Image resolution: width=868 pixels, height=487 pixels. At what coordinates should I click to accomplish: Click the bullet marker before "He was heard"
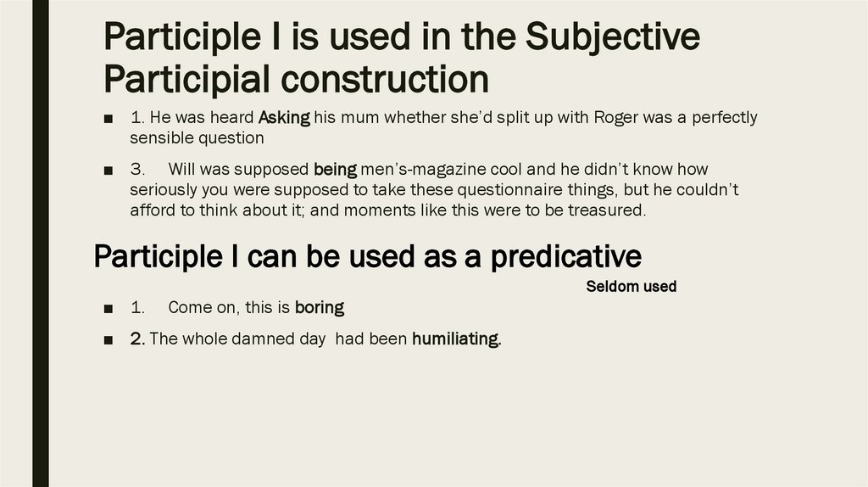click(x=108, y=119)
